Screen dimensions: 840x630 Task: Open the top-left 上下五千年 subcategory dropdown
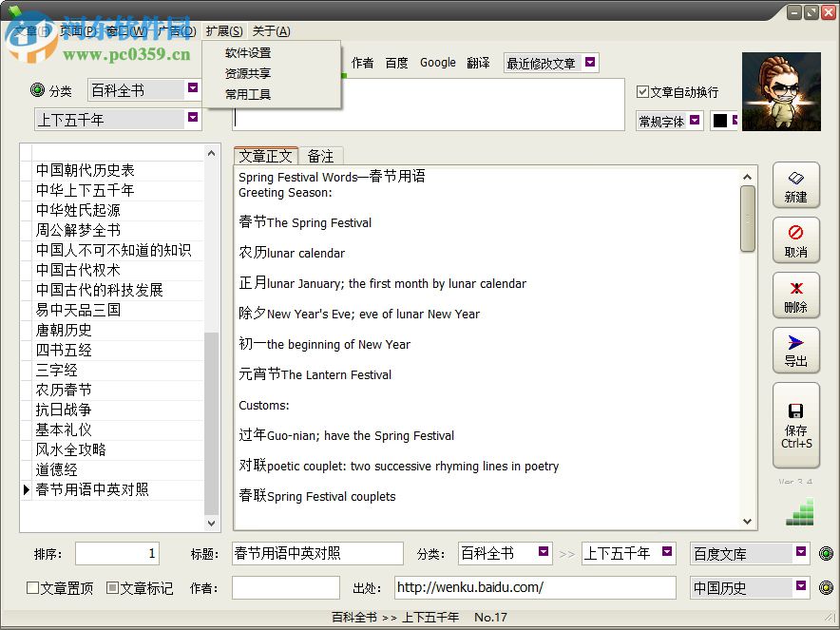(193, 117)
